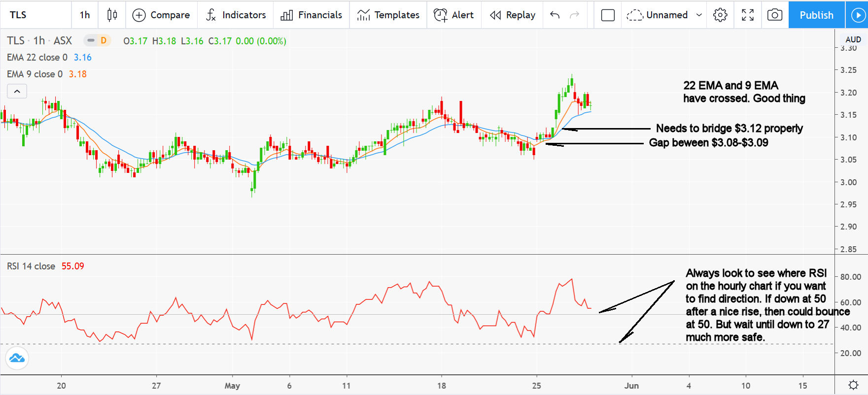Click the Jun date label on time axis

point(631,386)
